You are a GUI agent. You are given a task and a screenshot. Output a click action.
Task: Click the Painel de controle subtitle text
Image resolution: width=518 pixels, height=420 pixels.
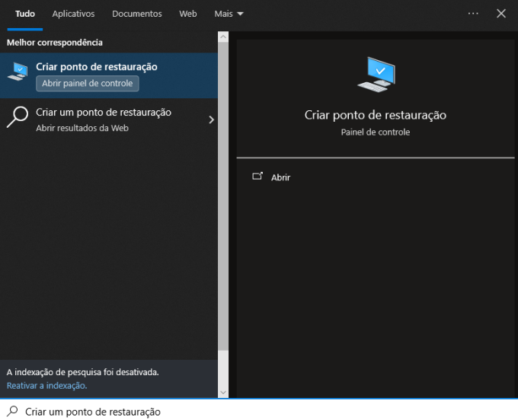[x=376, y=132]
